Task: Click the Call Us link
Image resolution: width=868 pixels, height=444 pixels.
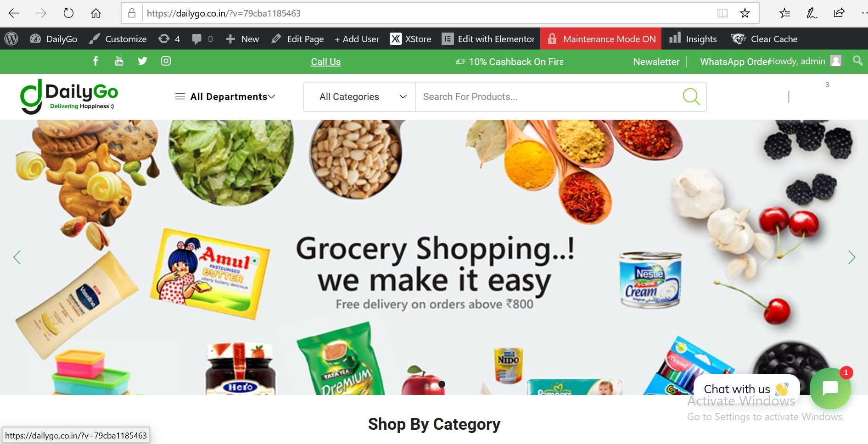Action: pos(326,62)
